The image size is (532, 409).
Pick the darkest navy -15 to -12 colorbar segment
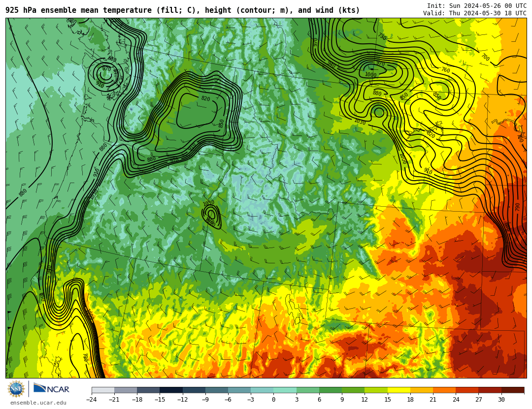coord(171,390)
